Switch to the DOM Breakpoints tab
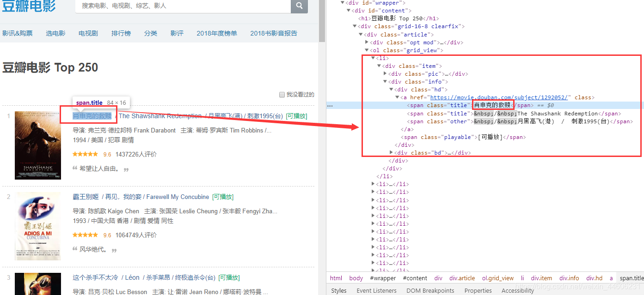Viewport: 644px width, 295px height. (430, 290)
